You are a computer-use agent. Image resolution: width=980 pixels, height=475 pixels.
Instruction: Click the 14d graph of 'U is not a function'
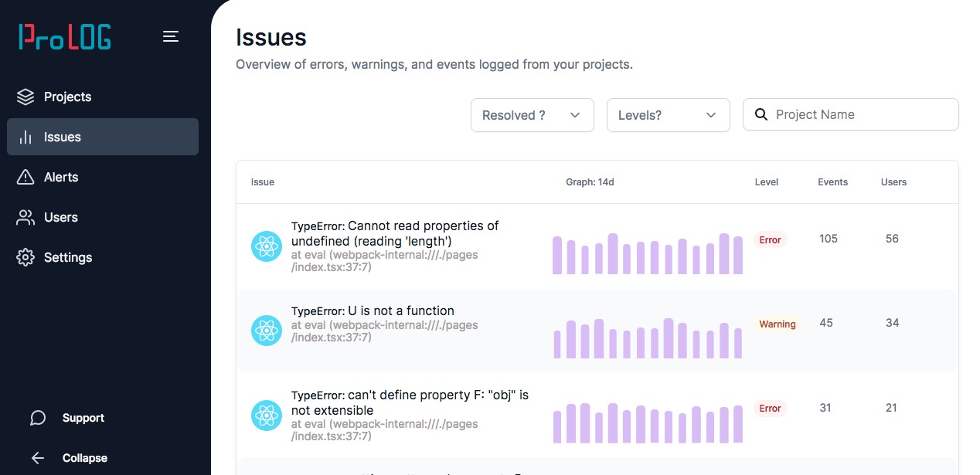click(648, 338)
